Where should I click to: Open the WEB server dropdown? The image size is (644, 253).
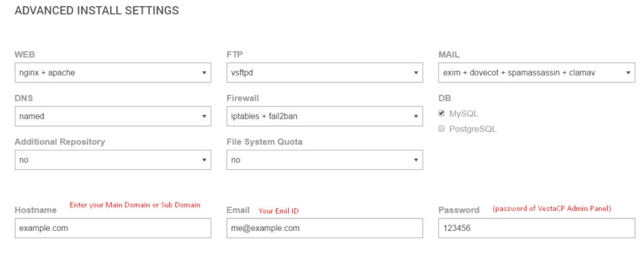[112, 72]
